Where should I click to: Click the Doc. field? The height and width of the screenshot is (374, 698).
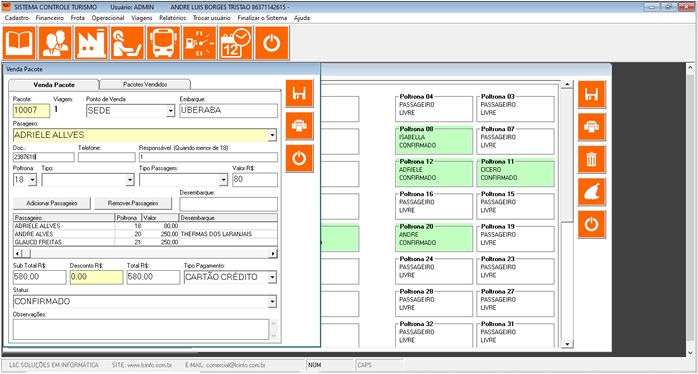coord(44,157)
